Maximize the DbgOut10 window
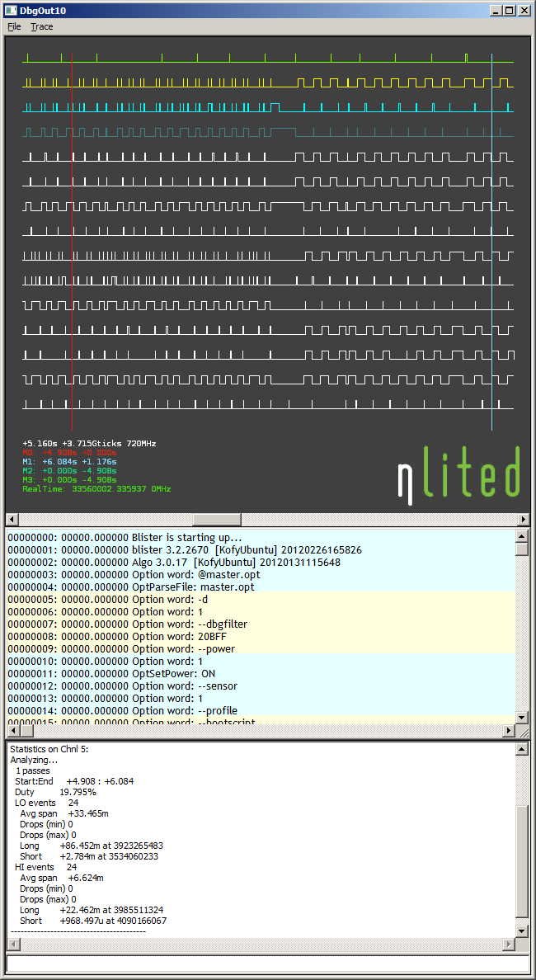The width and height of the screenshot is (536, 980). [510, 11]
